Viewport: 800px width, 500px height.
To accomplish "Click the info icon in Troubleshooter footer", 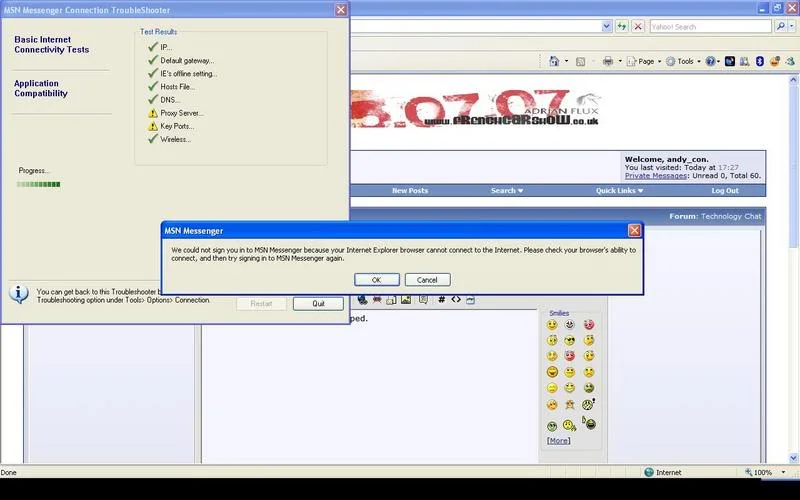I will (19, 294).
